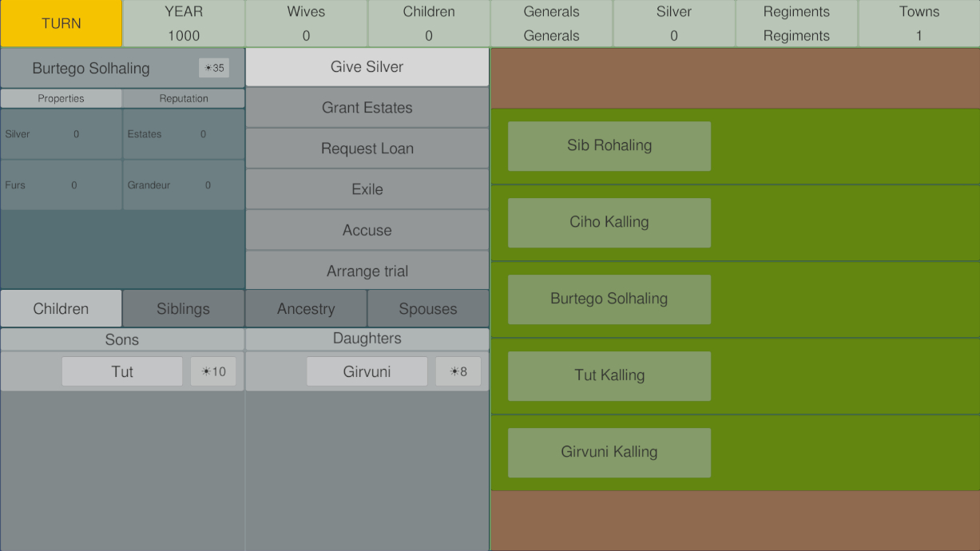Click the Furs property row

coord(61,185)
